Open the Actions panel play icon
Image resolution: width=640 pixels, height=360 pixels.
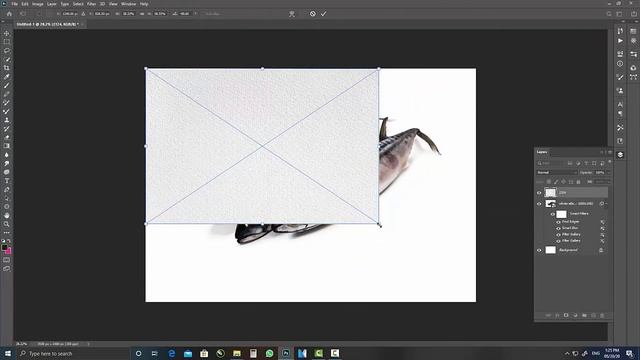(620, 41)
